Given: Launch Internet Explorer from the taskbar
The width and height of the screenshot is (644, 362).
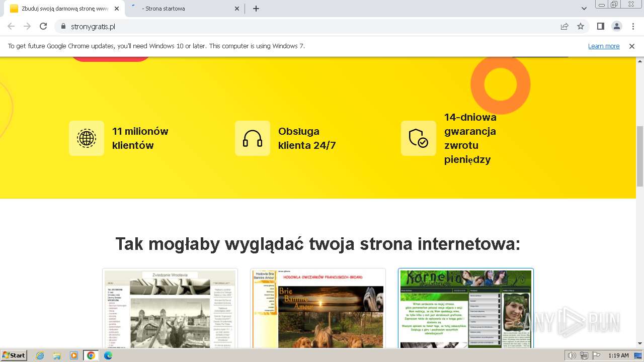Looking at the screenshot, I should point(40,355).
